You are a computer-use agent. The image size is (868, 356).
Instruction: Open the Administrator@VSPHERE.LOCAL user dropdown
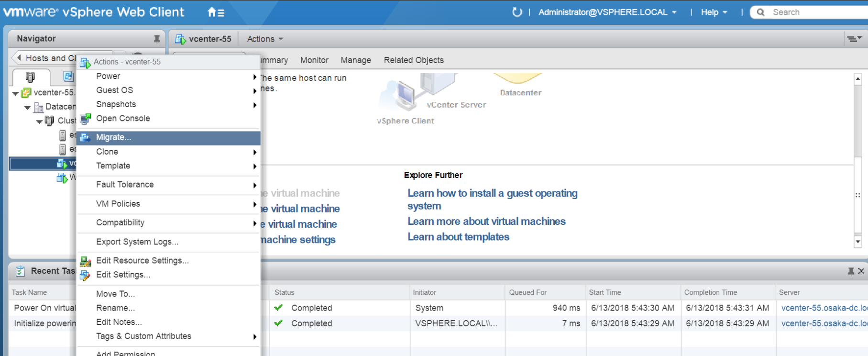[x=607, y=12]
